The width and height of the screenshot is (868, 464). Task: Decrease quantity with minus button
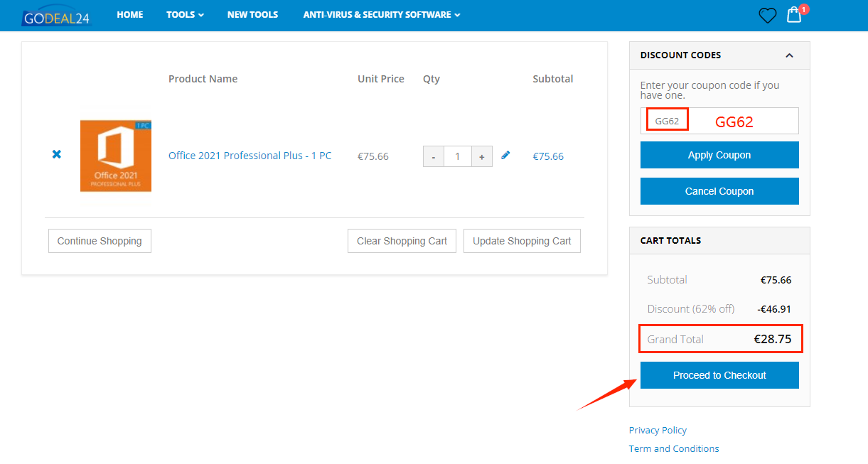click(x=434, y=156)
